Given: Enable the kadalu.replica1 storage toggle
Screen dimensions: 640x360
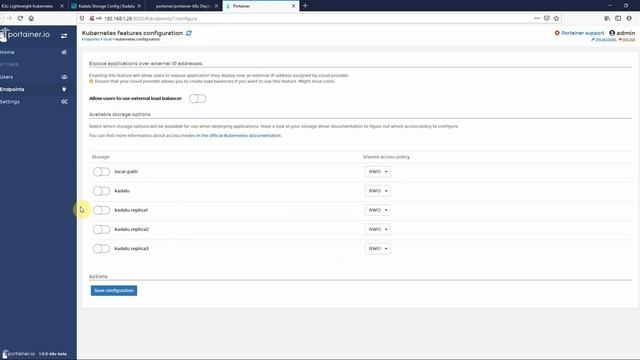Looking at the screenshot, I should click(x=101, y=210).
